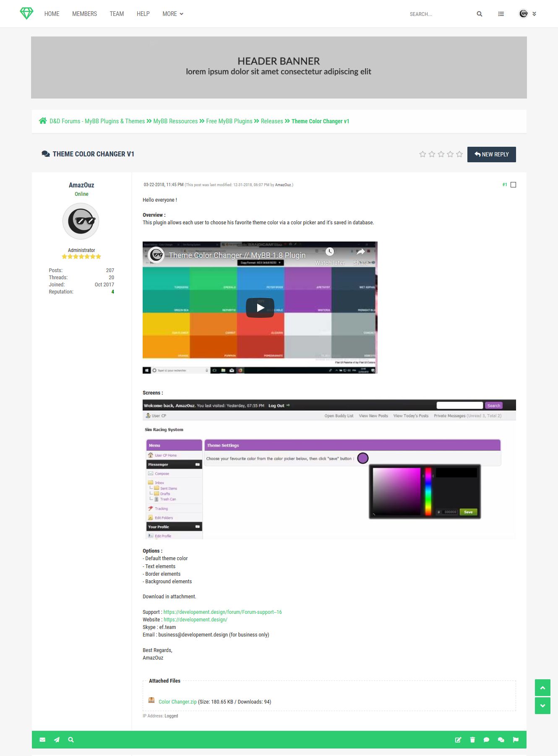Click the delete post trash icon
This screenshot has height=756, width=558.
coord(472,740)
